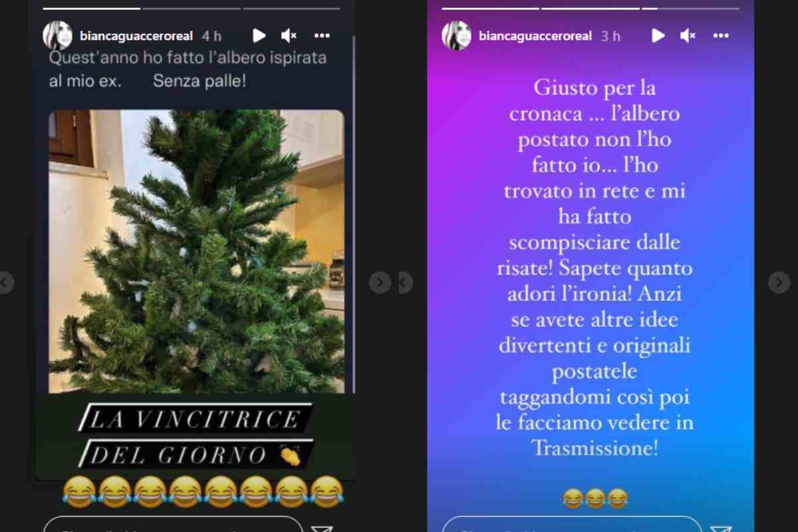Screen dimensions: 798x532
Task: Play the right story from 3 h ago
Action: pyautogui.click(x=658, y=36)
